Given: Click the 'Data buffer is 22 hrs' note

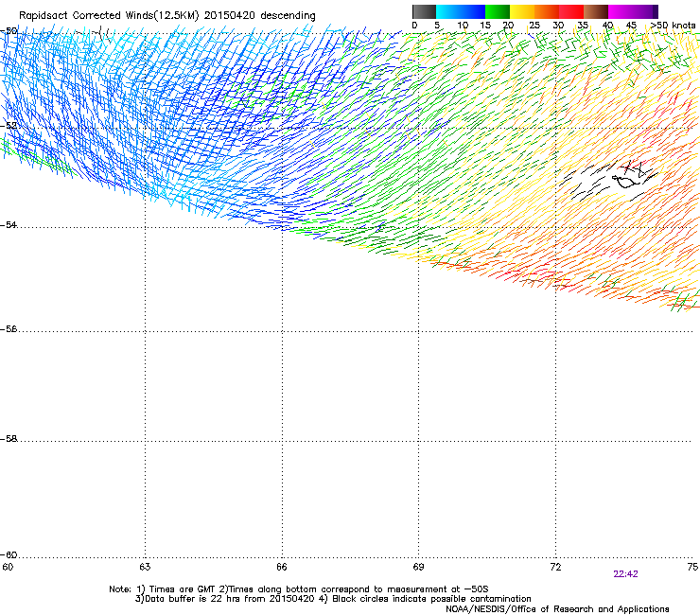Looking at the screenshot, I should tap(333, 599).
